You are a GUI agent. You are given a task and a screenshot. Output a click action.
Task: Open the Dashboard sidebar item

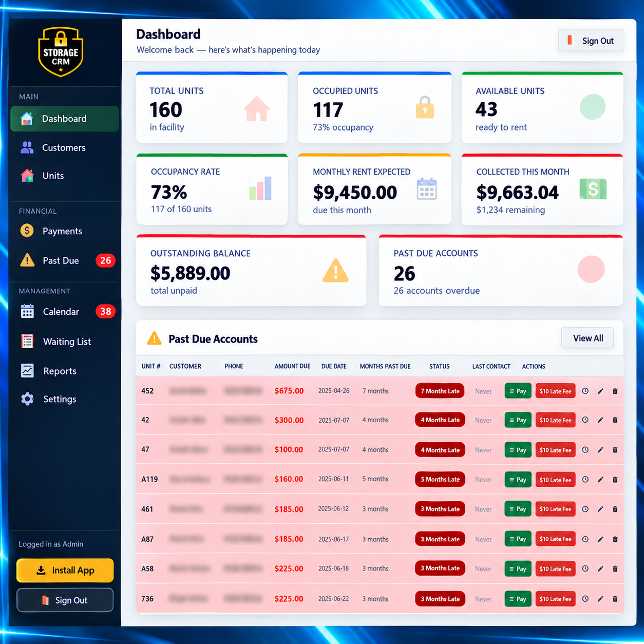(x=65, y=119)
